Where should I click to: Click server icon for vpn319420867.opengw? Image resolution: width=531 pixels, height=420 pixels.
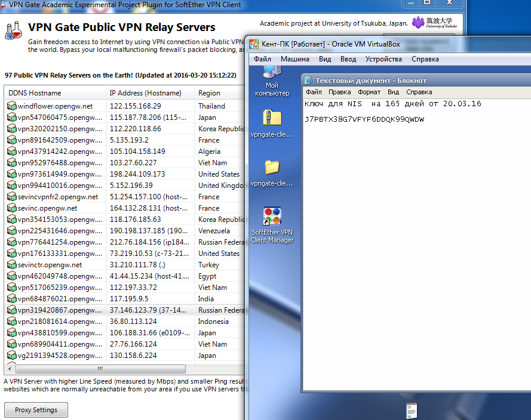[12, 310]
